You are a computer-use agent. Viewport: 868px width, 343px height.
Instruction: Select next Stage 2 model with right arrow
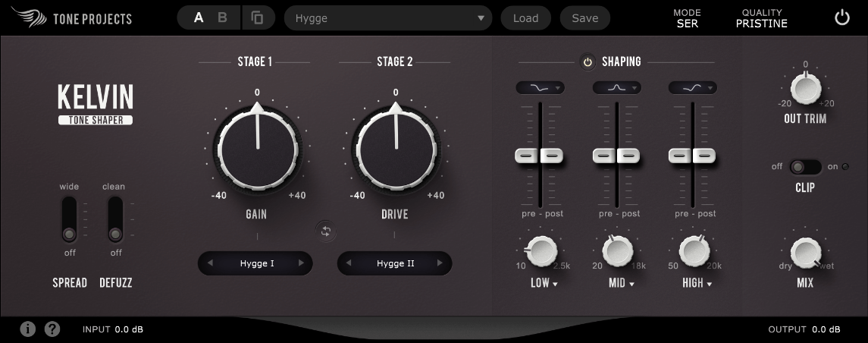click(440, 263)
